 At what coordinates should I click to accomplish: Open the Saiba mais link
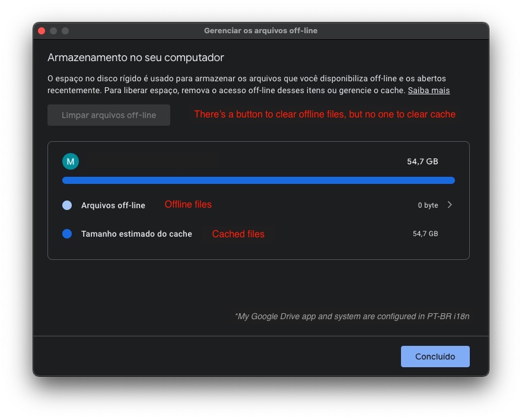point(429,91)
